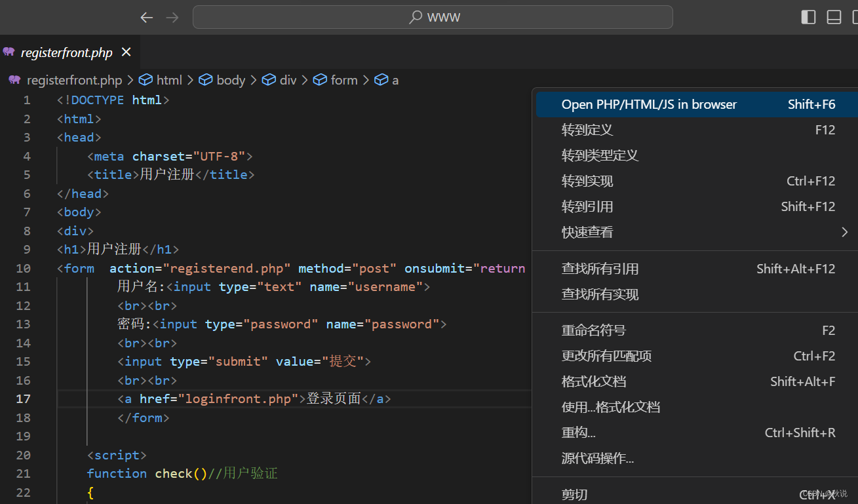Click the <title>用户注册</title> line
Viewport: 858px width, 504px height.
click(x=170, y=174)
